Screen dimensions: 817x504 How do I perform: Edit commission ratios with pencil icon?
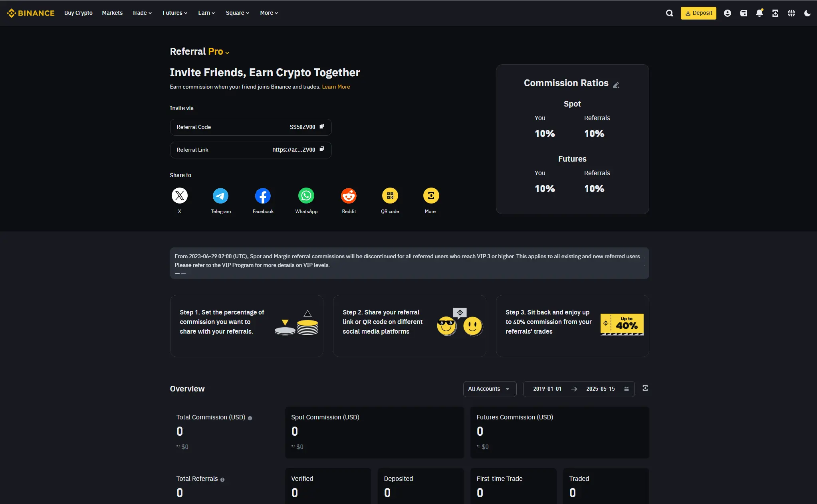click(616, 85)
